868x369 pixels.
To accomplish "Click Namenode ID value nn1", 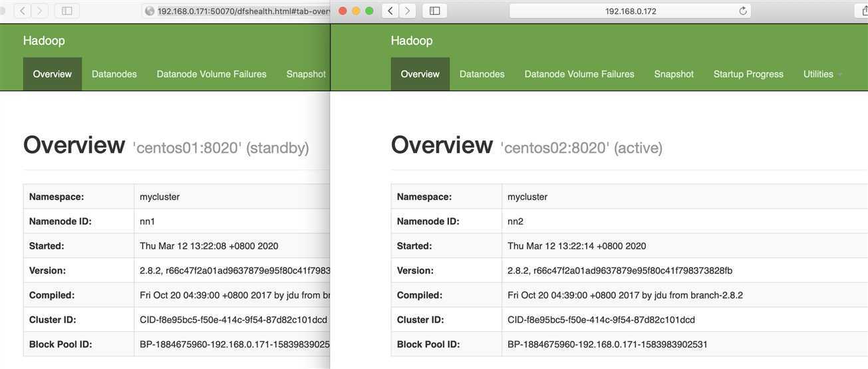I will click(x=147, y=221).
